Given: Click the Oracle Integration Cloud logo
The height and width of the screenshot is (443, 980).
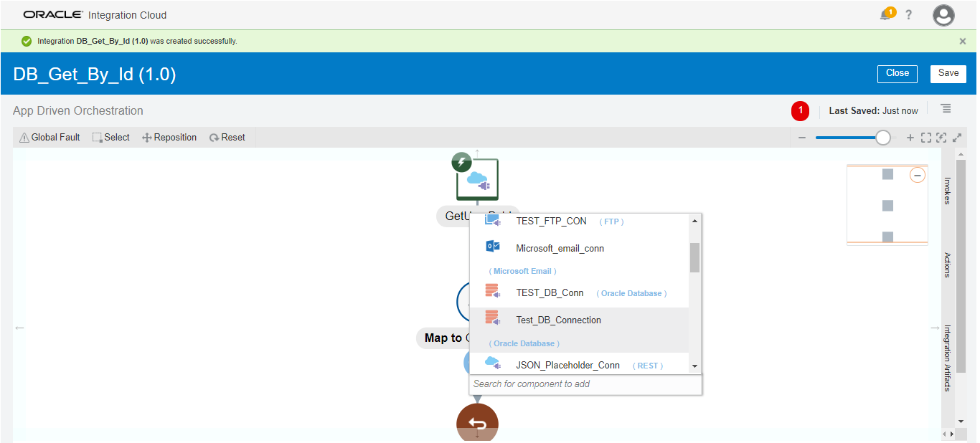Looking at the screenshot, I should 95,14.
